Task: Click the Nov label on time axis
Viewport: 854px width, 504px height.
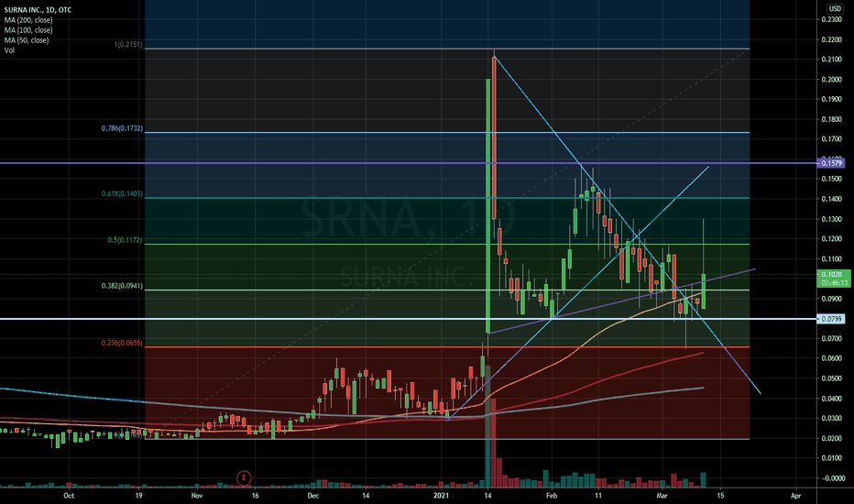Action: click(x=197, y=495)
